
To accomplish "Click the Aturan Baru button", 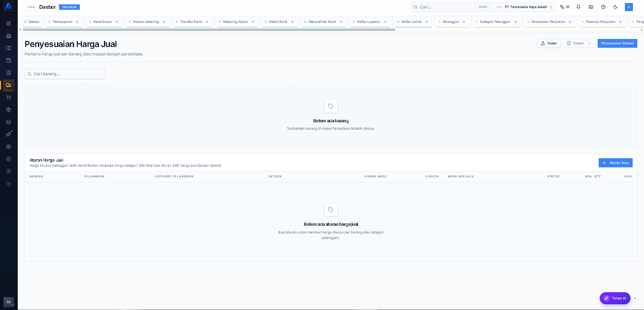I will point(615,163).
